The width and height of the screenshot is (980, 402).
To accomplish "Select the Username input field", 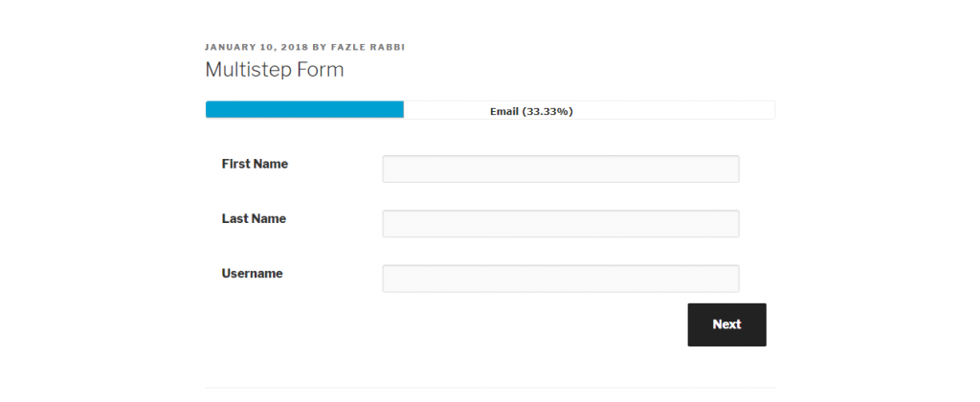I will click(x=560, y=279).
